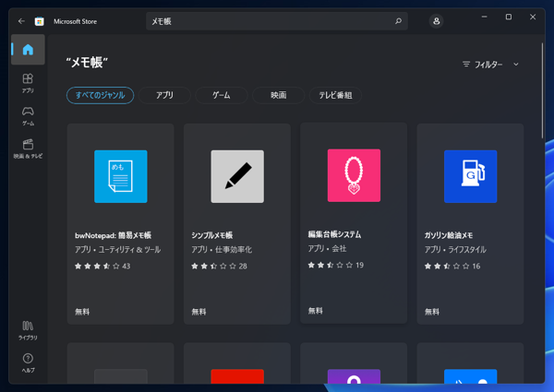Image resolution: width=554 pixels, height=392 pixels.
Task: Minimize the Microsoft Store window
Action: pyautogui.click(x=485, y=17)
